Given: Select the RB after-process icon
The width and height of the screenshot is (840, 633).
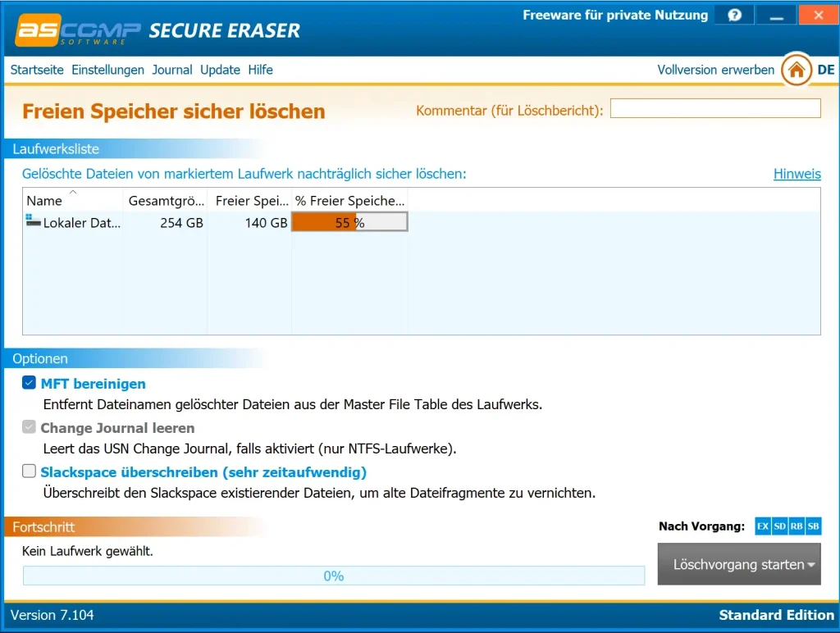Looking at the screenshot, I should click(x=797, y=526).
